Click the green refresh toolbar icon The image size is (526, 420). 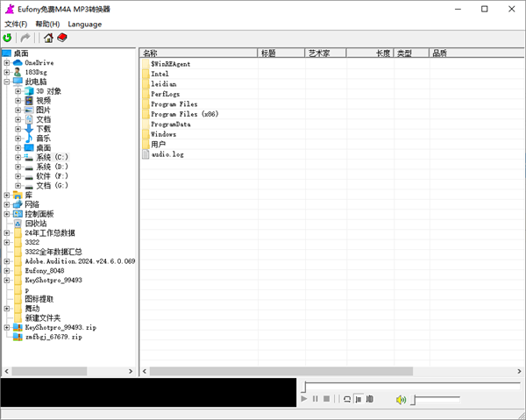[x=8, y=38]
